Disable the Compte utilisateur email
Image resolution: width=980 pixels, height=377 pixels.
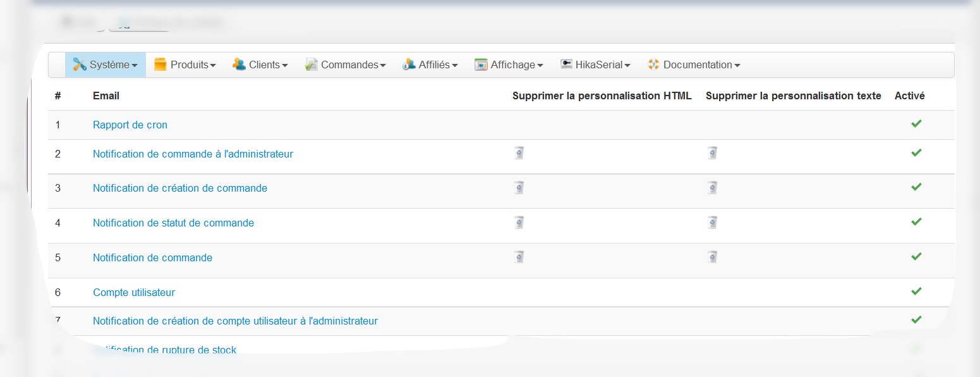916,292
